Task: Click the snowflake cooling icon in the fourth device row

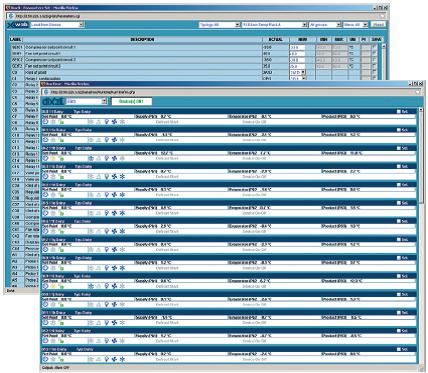Action: pyautogui.click(x=122, y=177)
